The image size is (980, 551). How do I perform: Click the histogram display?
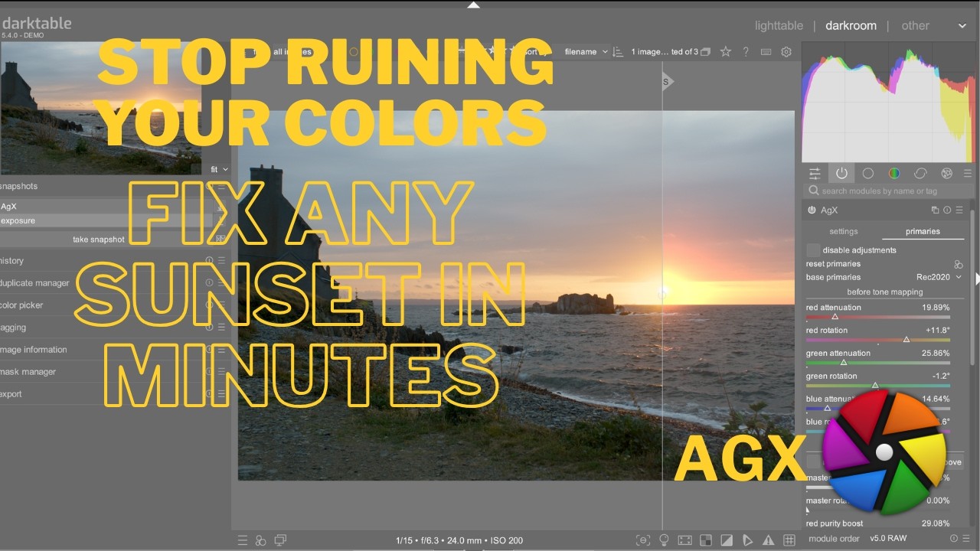click(x=888, y=103)
